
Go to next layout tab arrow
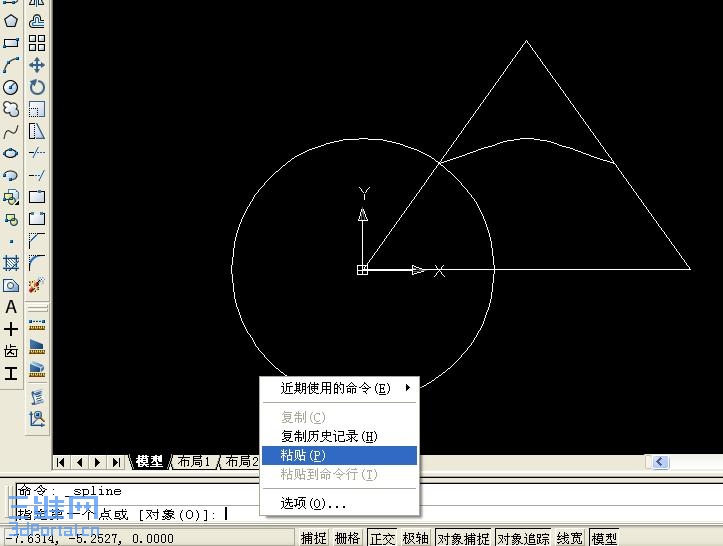tap(98, 462)
